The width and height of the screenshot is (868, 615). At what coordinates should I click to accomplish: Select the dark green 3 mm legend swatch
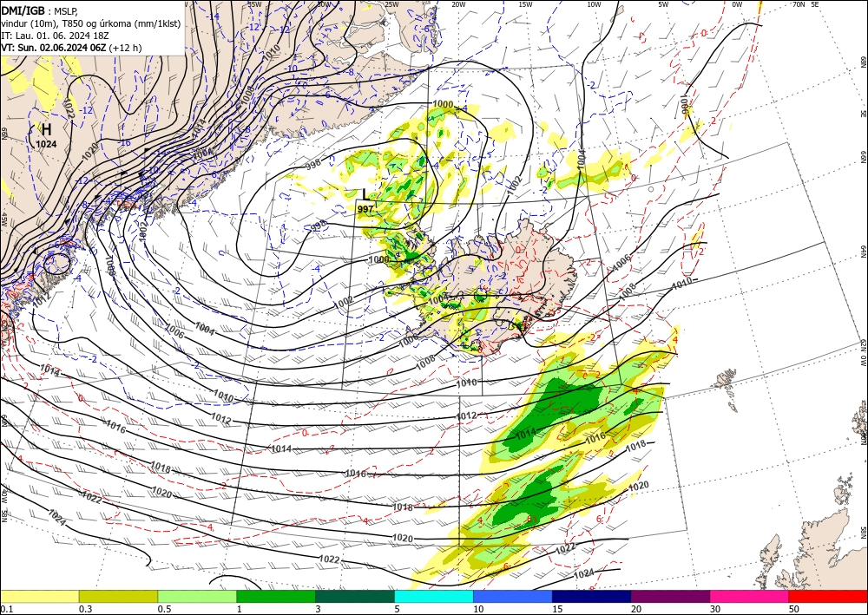(x=355, y=596)
